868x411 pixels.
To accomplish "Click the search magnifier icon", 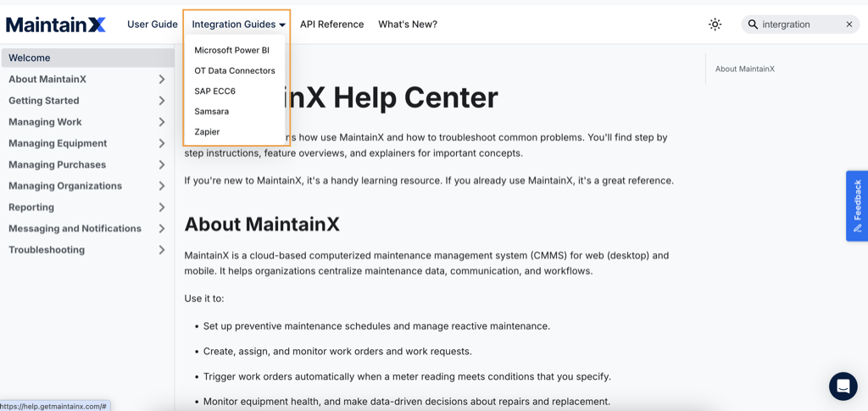I will pyautogui.click(x=753, y=25).
